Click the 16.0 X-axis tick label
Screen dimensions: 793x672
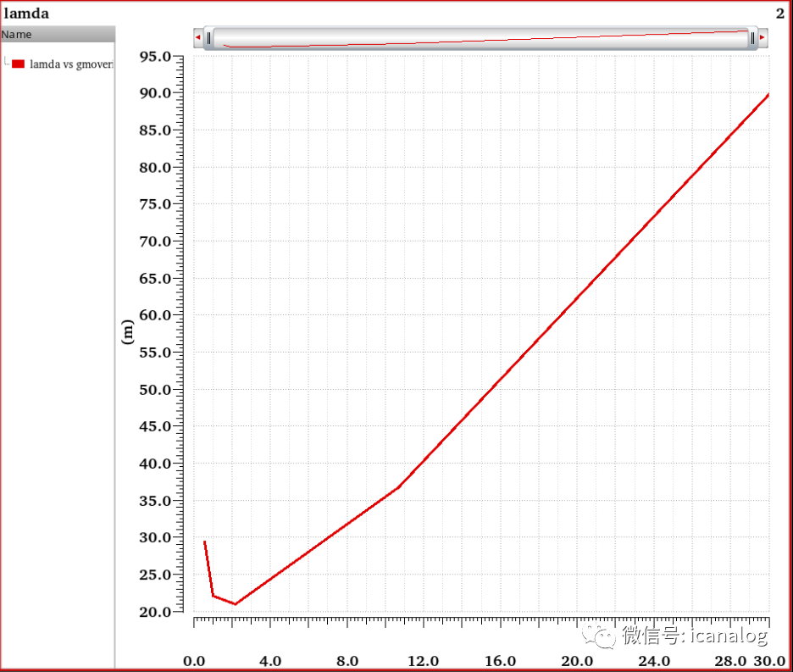click(x=500, y=661)
